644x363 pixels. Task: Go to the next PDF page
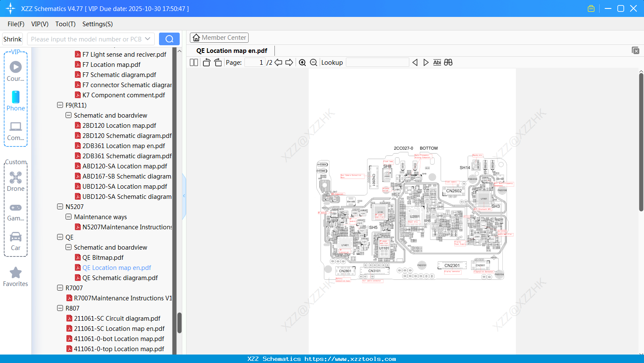pyautogui.click(x=289, y=63)
